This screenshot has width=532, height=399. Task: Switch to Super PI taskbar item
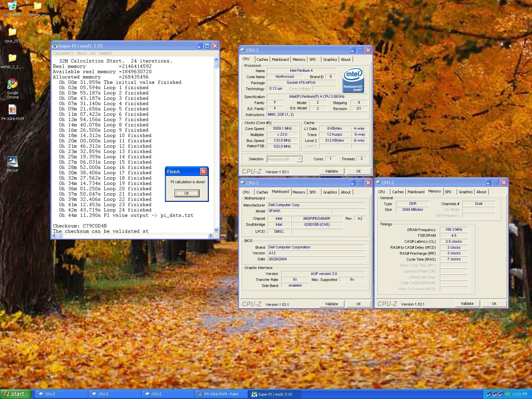tap(274, 394)
